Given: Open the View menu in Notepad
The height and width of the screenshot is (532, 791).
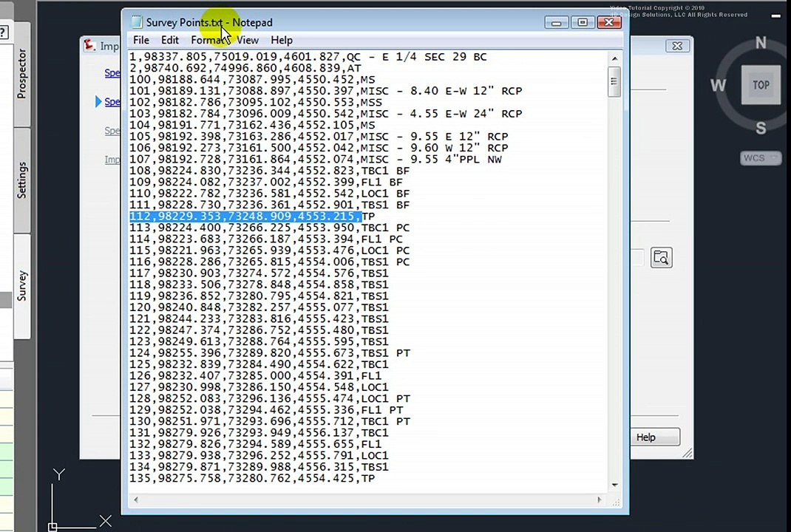Looking at the screenshot, I should (x=247, y=41).
